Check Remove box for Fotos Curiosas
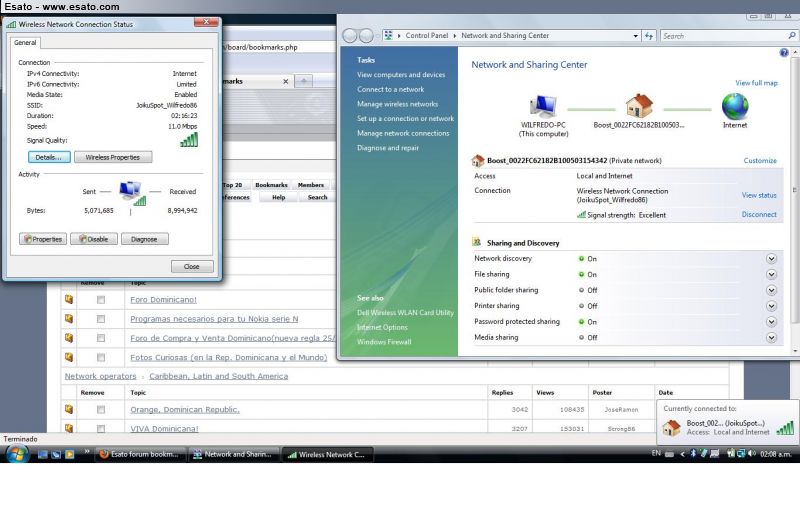The width and height of the screenshot is (800, 511). 101,357
